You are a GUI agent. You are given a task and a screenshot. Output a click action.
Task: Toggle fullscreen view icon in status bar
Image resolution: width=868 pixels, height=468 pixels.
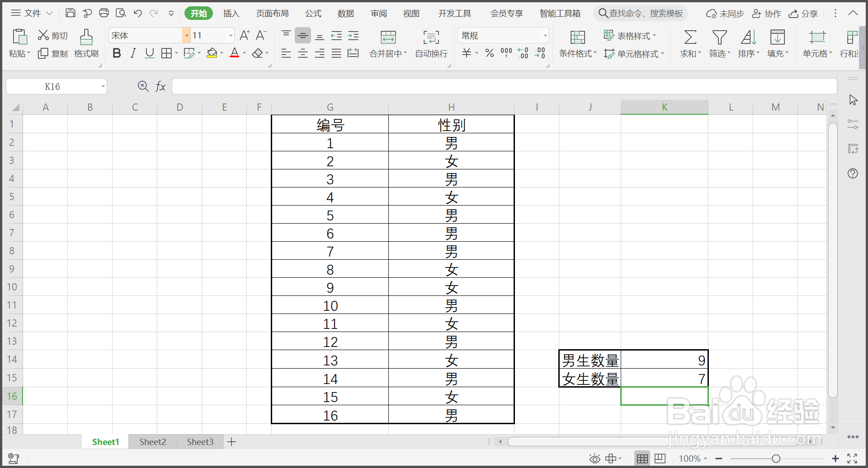click(852, 459)
